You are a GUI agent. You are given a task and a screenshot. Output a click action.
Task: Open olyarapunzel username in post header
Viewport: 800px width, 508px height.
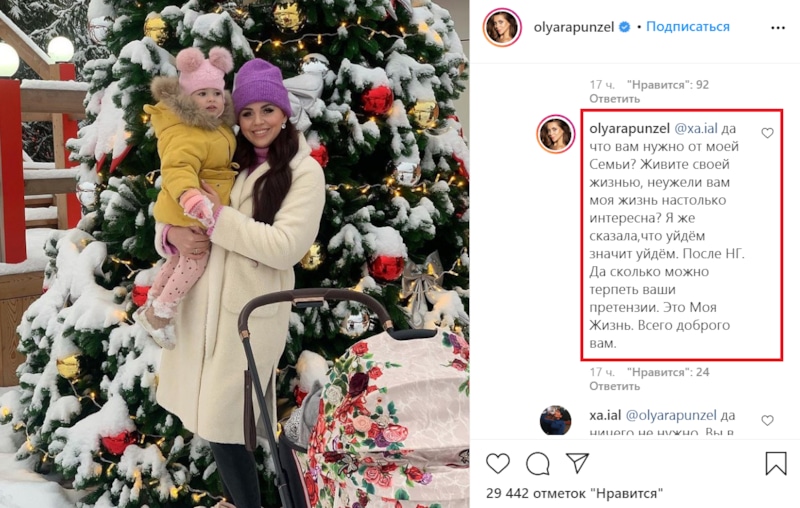573,27
